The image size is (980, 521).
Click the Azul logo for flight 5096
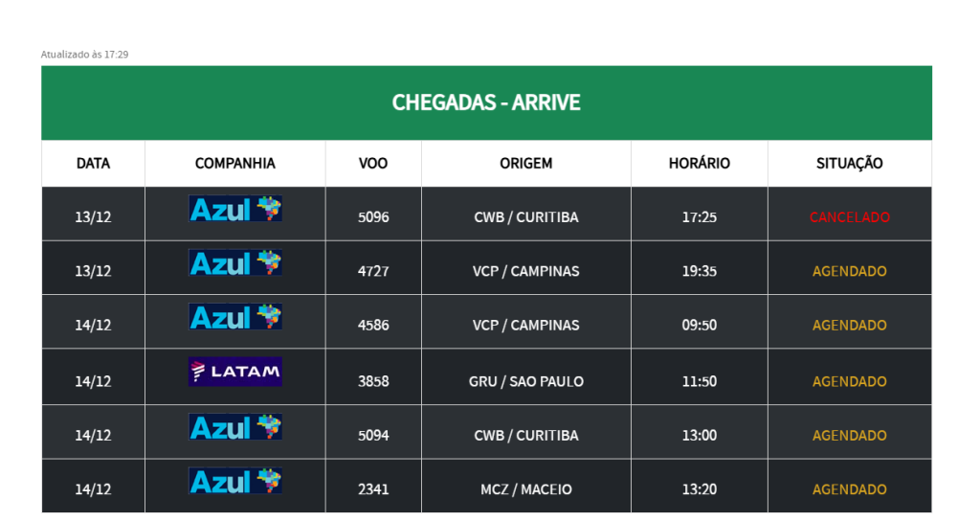[235, 208]
